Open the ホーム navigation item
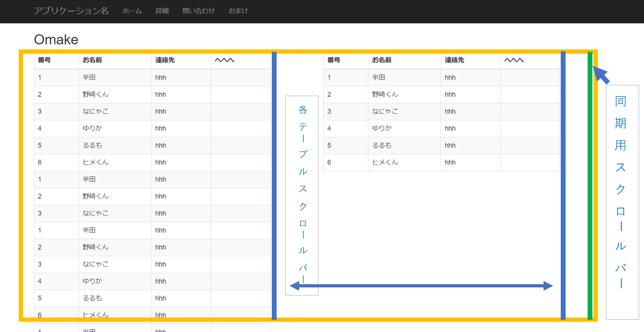Screen dimensions: 644x332 (x=132, y=11)
